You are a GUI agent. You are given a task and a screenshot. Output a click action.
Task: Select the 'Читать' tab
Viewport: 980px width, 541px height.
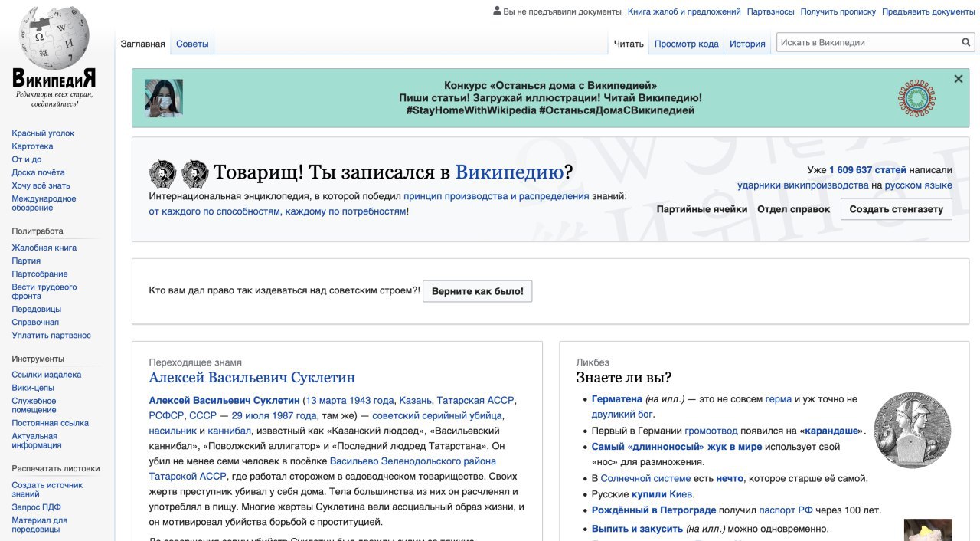(629, 44)
